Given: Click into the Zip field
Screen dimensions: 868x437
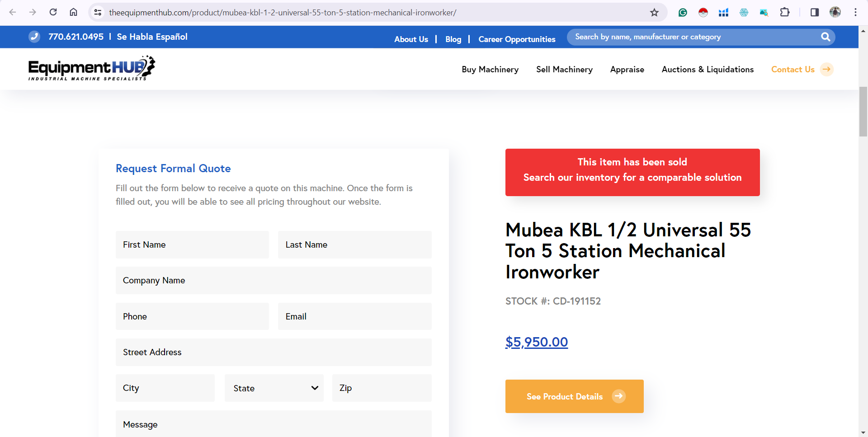Looking at the screenshot, I should 382,388.
